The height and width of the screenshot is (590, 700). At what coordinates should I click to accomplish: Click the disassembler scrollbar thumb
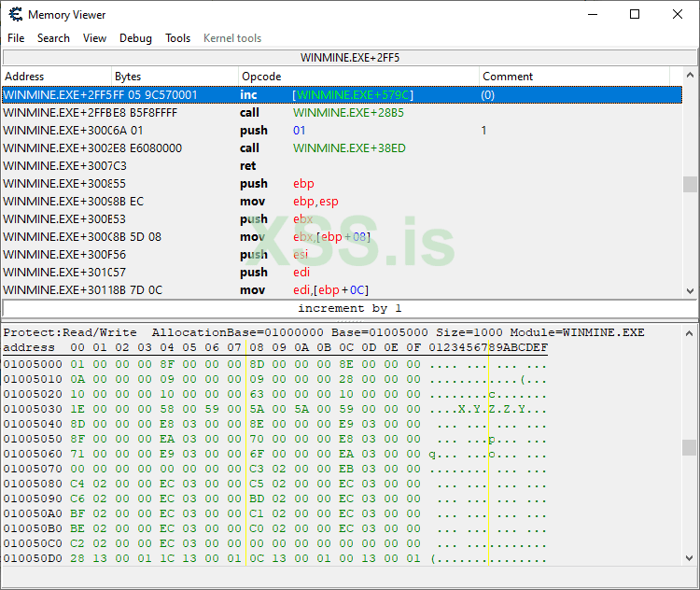[690, 184]
